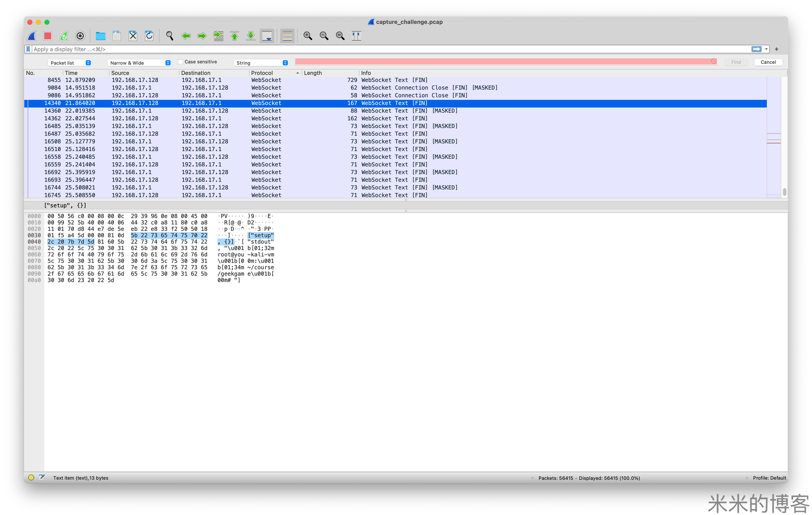Toggle auto-scroll in live capture icon
The width and height of the screenshot is (812, 515).
pos(267,36)
